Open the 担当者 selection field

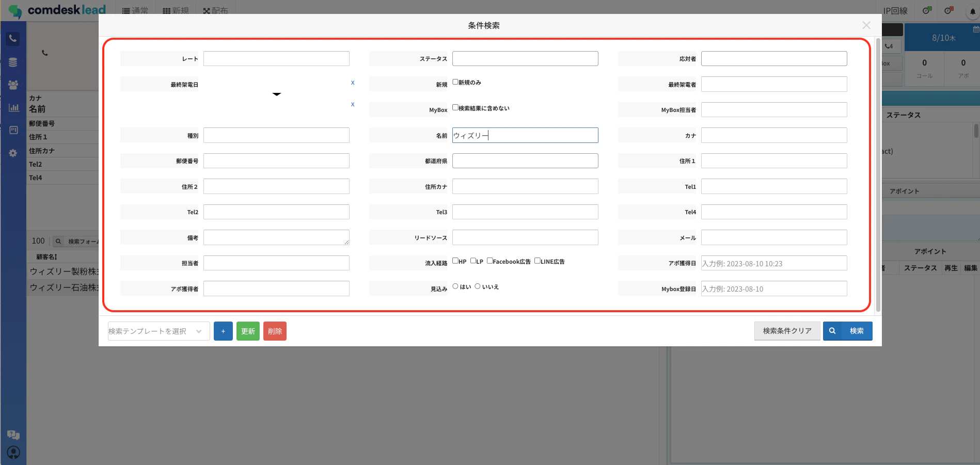276,263
